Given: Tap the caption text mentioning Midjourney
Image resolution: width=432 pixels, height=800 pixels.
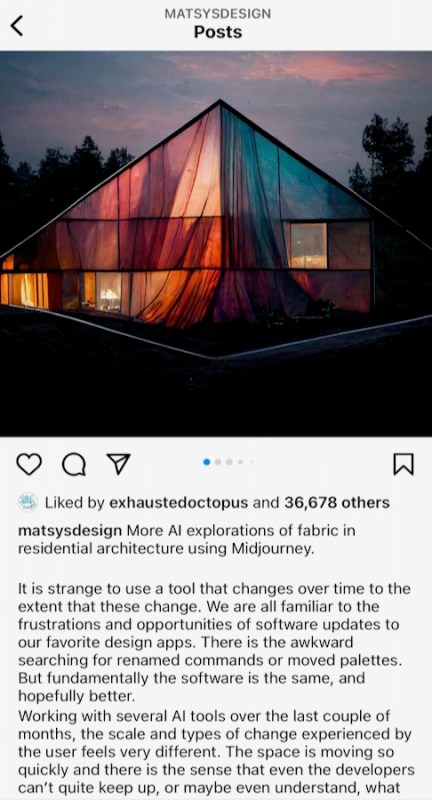Looking at the screenshot, I should tap(187, 540).
